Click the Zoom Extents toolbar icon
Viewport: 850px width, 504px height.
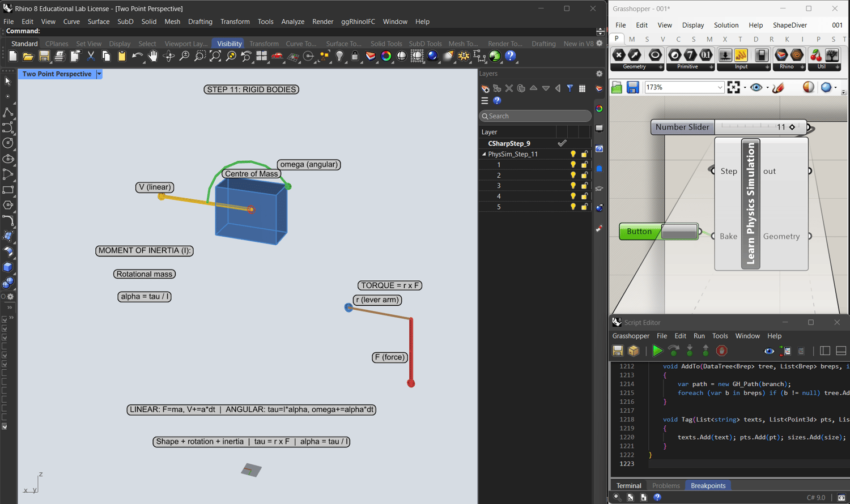pos(215,56)
